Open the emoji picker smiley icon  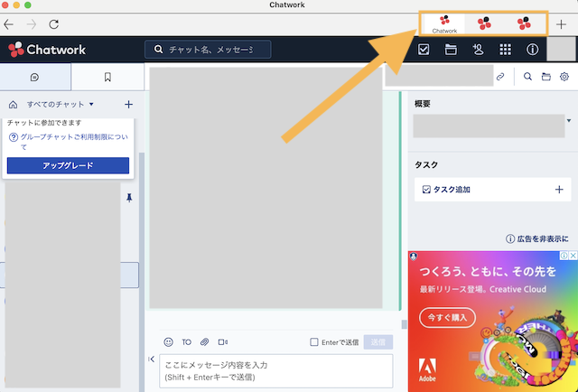[x=168, y=342]
